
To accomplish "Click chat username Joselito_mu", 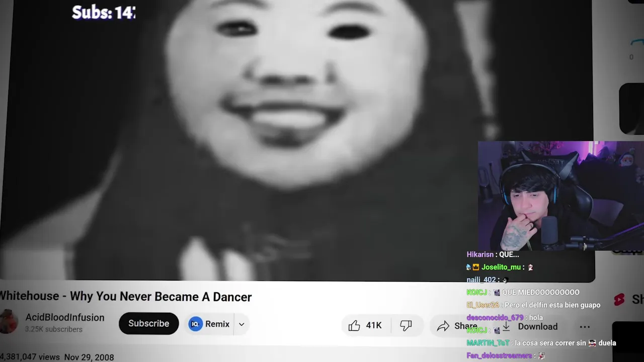I will click(x=501, y=267).
